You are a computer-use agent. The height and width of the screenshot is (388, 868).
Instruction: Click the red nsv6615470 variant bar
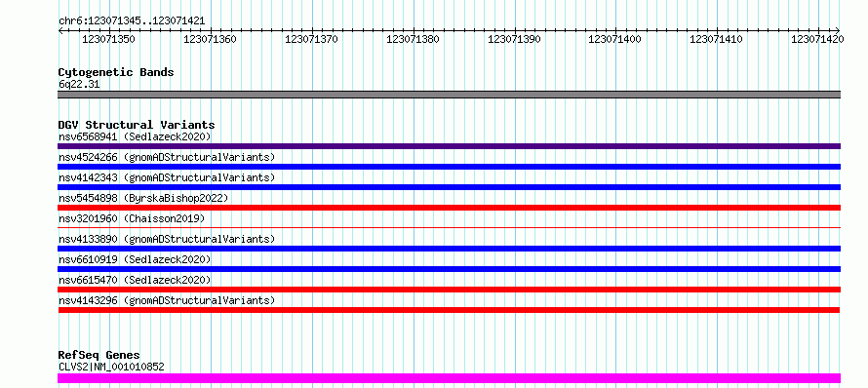[449, 290]
